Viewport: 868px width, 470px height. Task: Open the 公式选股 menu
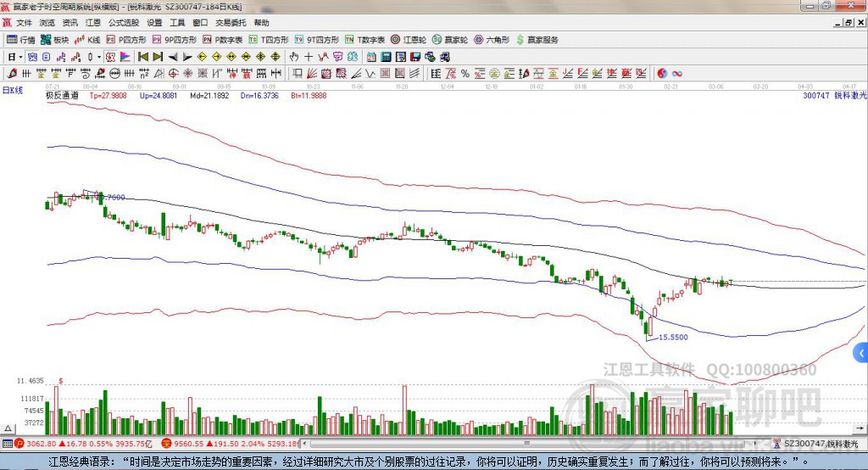[124, 23]
